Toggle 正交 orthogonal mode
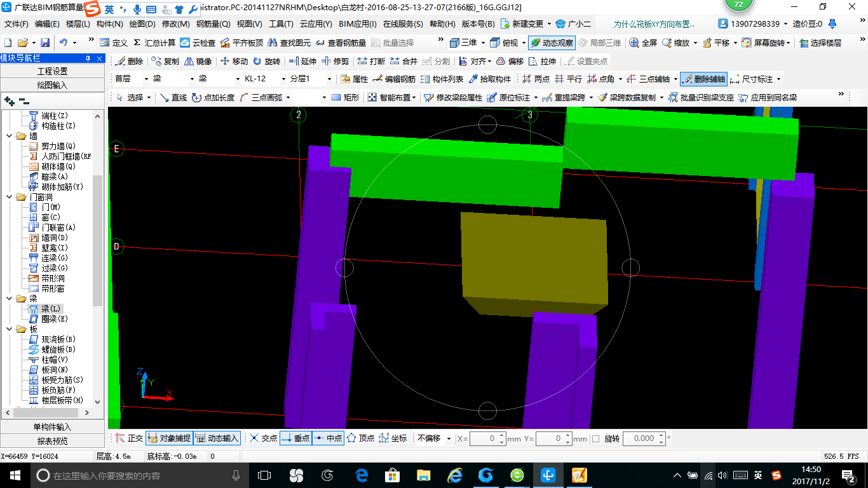The height and width of the screenshot is (488, 868). pos(129,438)
